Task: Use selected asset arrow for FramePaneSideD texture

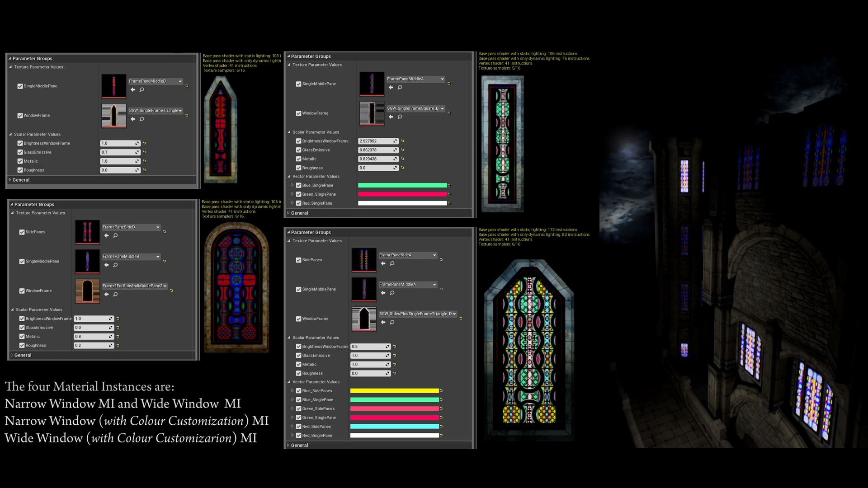Action: 107,235
